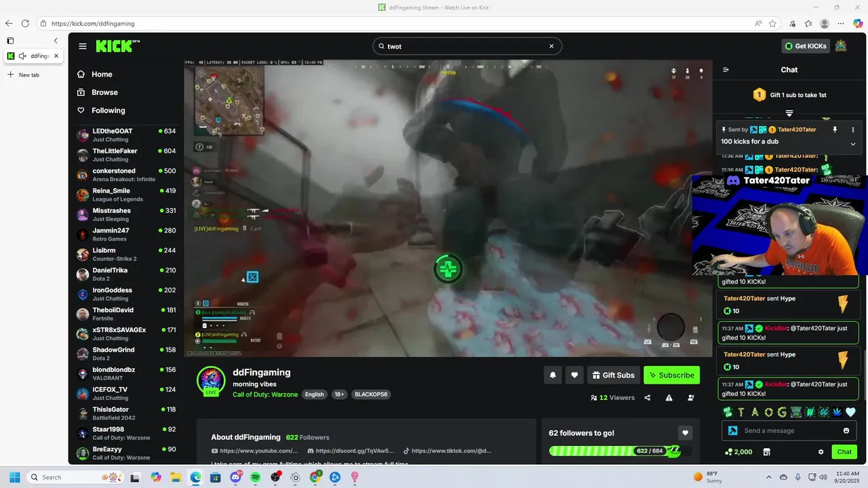Click the follower goal heart button
The image size is (868, 488).
685,433
